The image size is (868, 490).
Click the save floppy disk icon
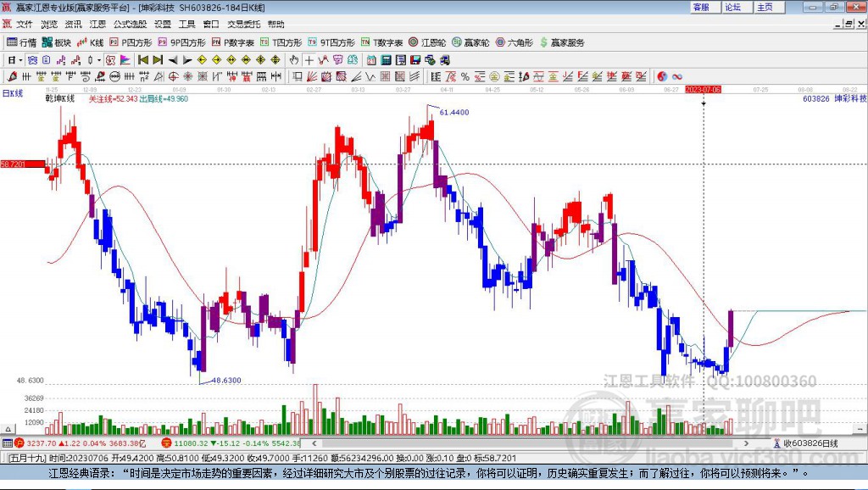click(415, 60)
